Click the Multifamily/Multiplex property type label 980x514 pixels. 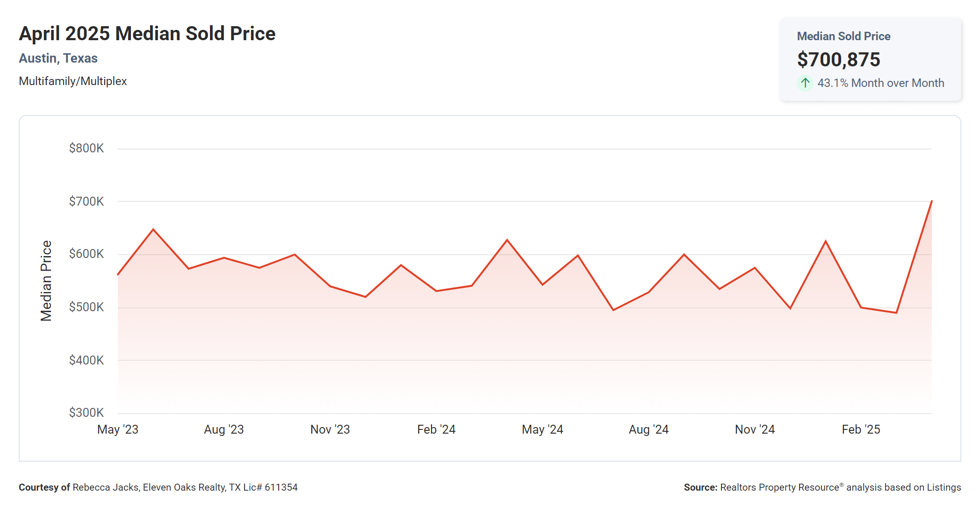click(x=72, y=81)
